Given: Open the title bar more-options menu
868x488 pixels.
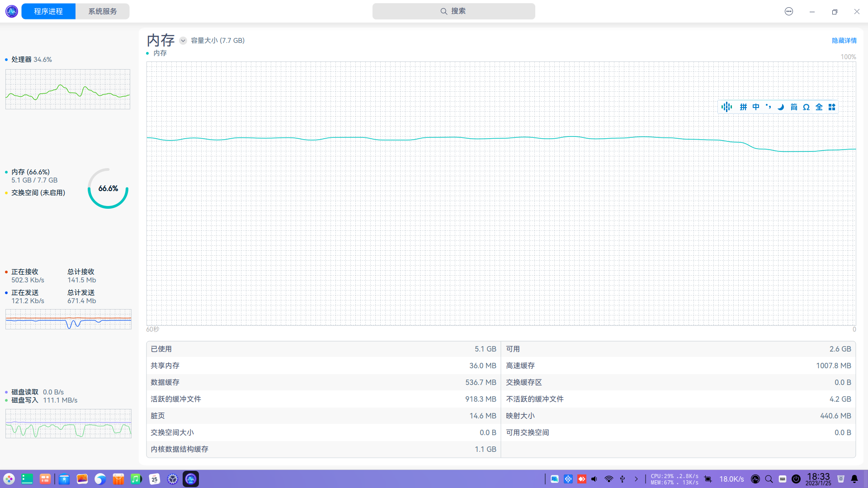Looking at the screenshot, I should [788, 11].
